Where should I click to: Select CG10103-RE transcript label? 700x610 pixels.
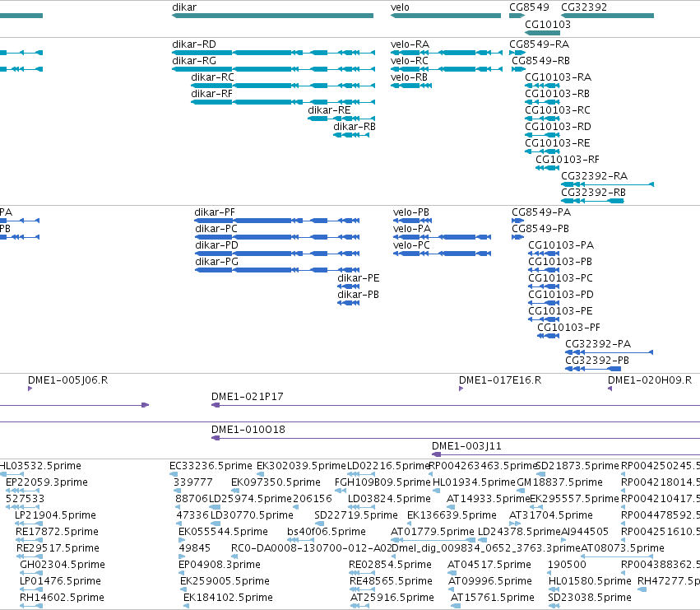click(x=558, y=143)
